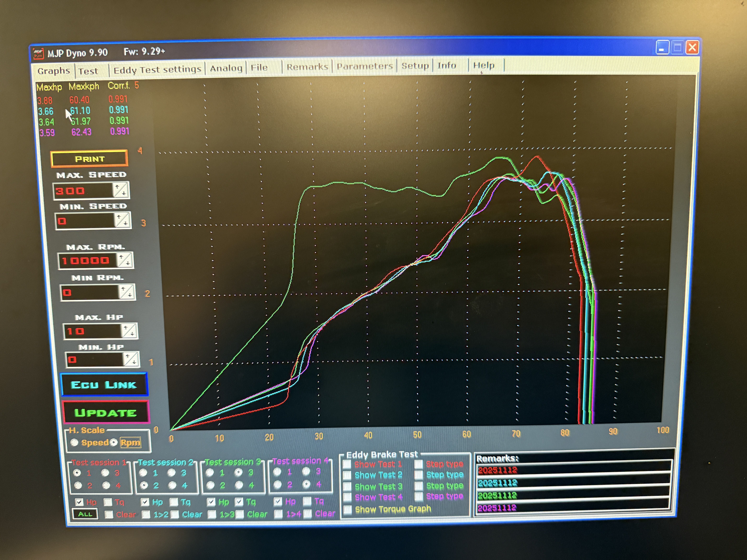Enable Tq checkbox for Test session 1
Image resolution: width=747 pixels, height=560 pixels.
108,502
